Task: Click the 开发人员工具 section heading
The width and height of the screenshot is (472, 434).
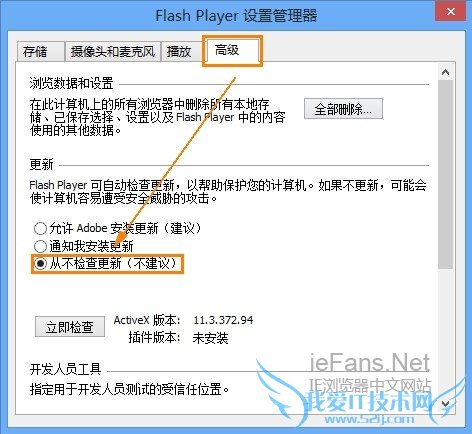Action: click(65, 369)
